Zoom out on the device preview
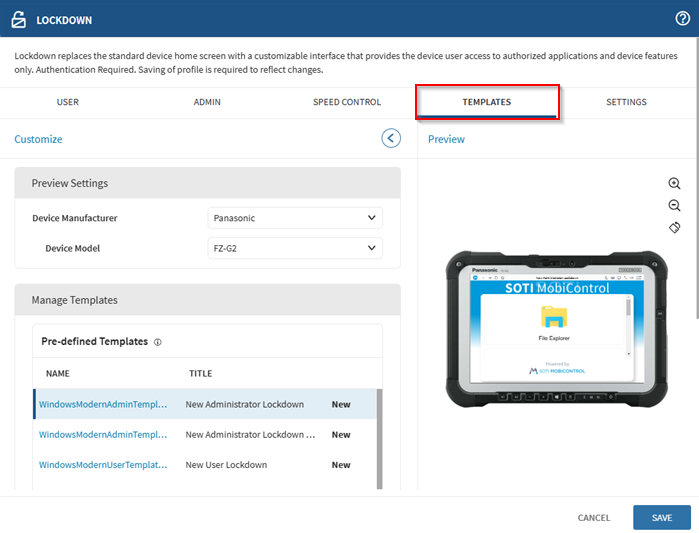This screenshot has width=699, height=533. [674, 206]
